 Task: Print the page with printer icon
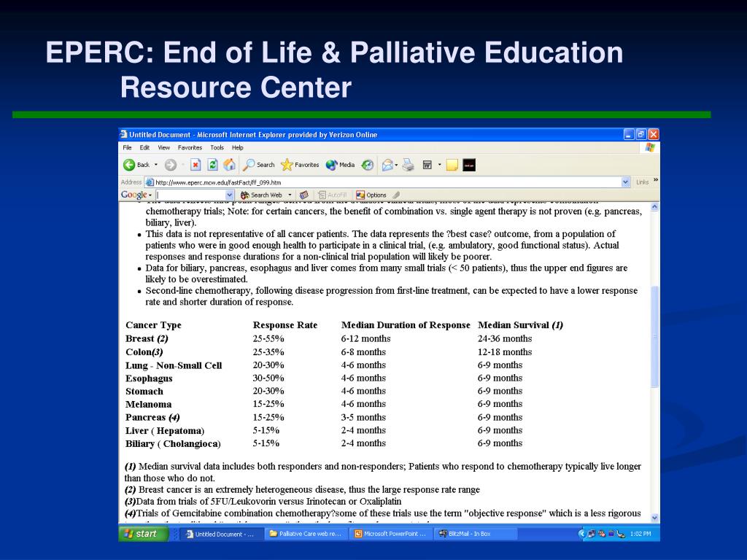pos(409,165)
